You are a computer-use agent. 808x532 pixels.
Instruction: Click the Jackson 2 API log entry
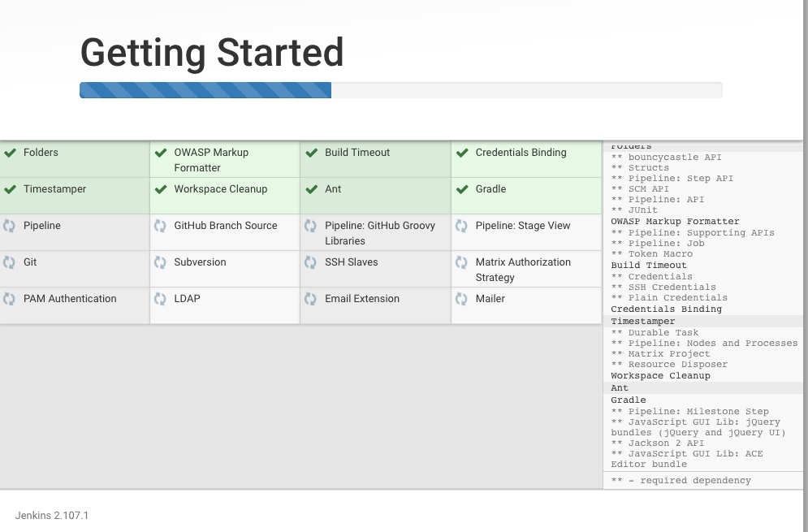click(x=658, y=443)
